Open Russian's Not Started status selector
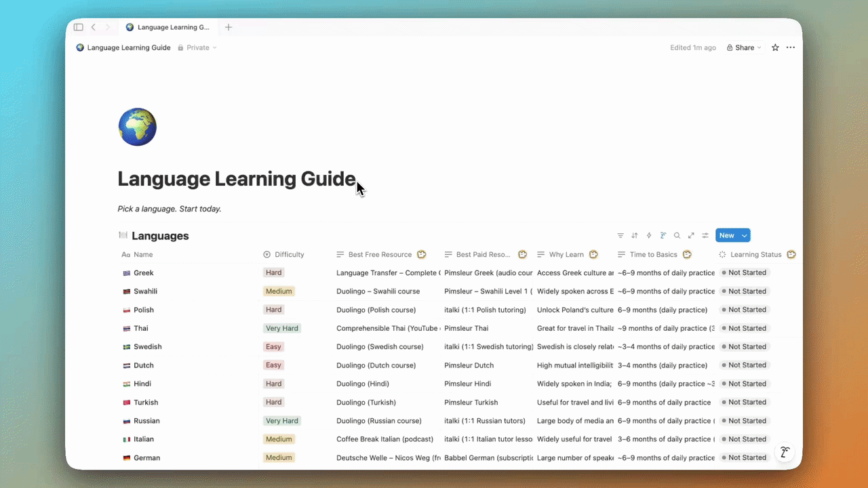This screenshot has height=488, width=868. pyautogui.click(x=745, y=421)
